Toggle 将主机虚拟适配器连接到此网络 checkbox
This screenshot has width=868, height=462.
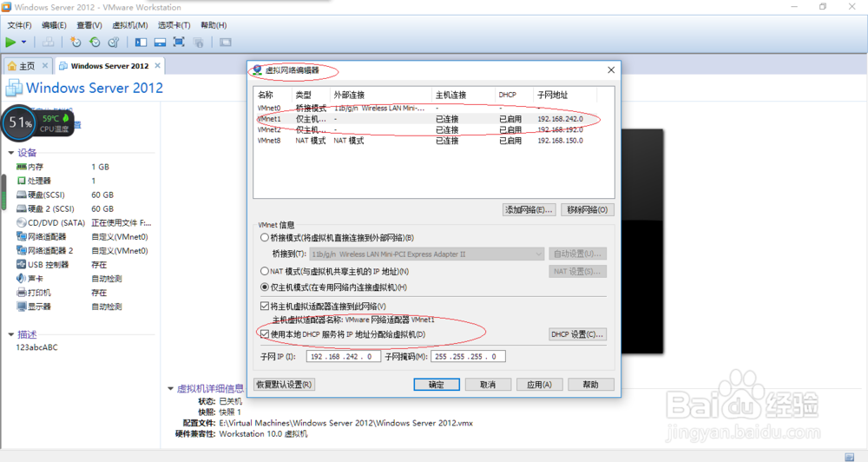pyautogui.click(x=265, y=307)
